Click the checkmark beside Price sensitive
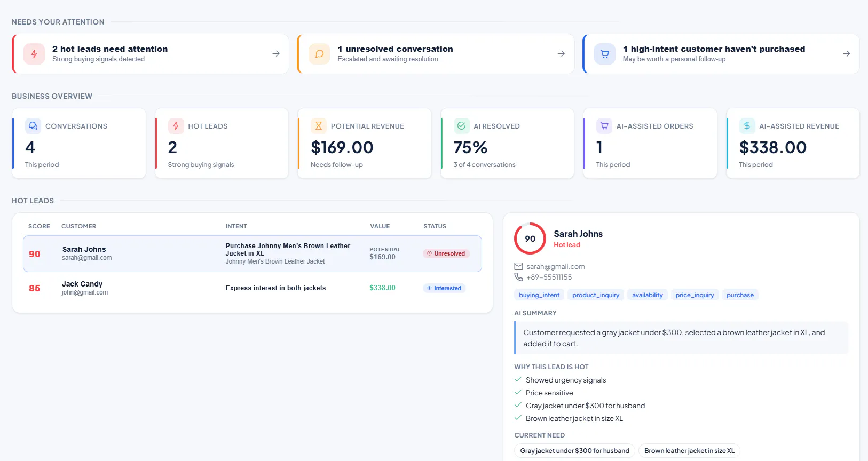This screenshot has height=461, width=868. tap(518, 392)
